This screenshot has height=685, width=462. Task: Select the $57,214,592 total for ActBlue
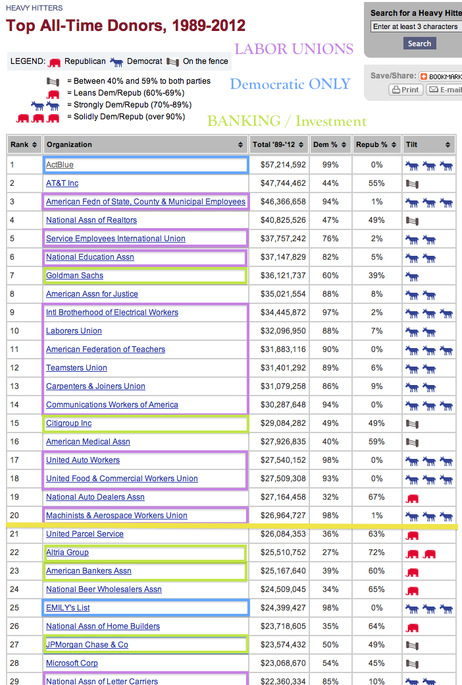point(283,165)
